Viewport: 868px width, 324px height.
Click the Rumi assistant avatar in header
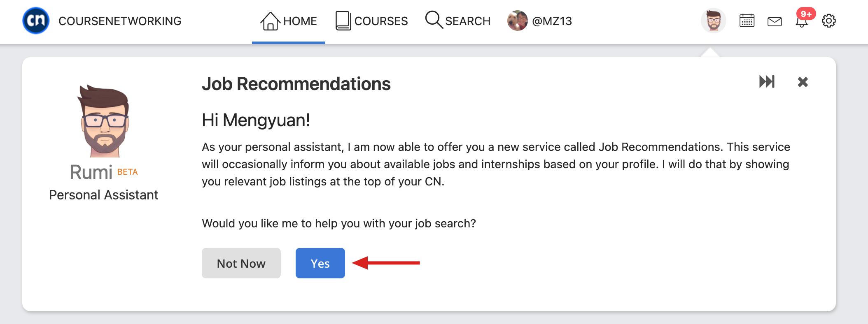click(x=713, y=21)
